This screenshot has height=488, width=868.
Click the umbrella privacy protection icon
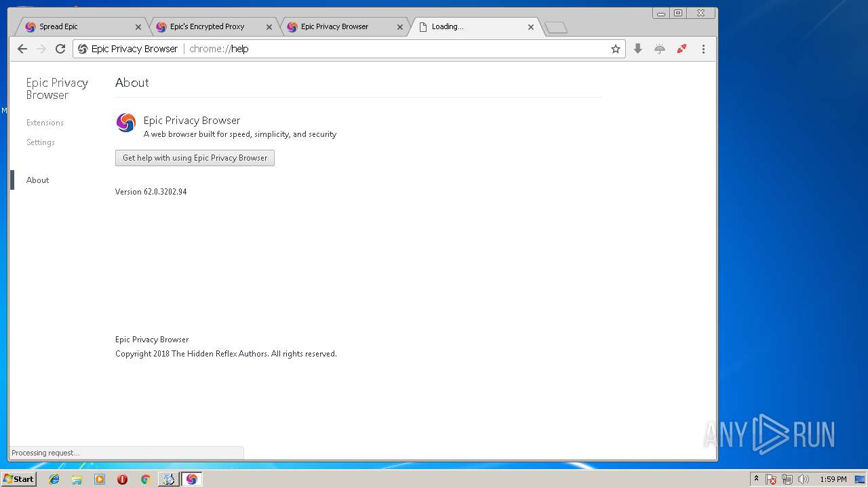tap(660, 49)
